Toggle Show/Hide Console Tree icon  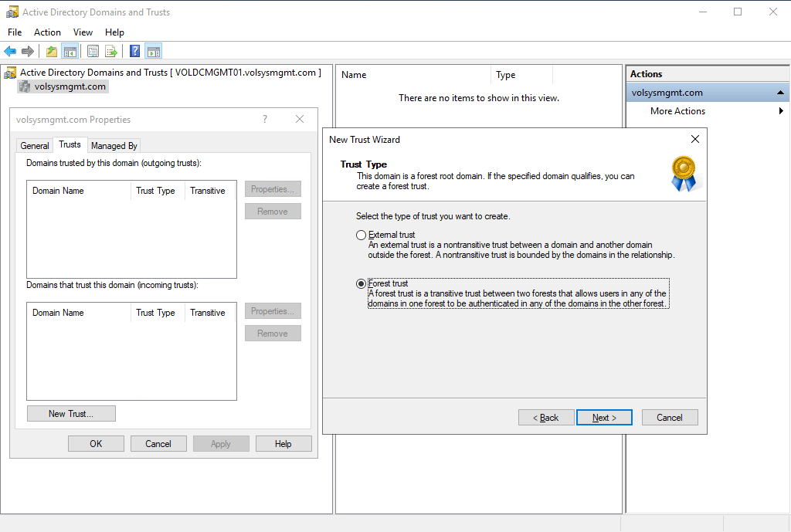click(x=70, y=52)
